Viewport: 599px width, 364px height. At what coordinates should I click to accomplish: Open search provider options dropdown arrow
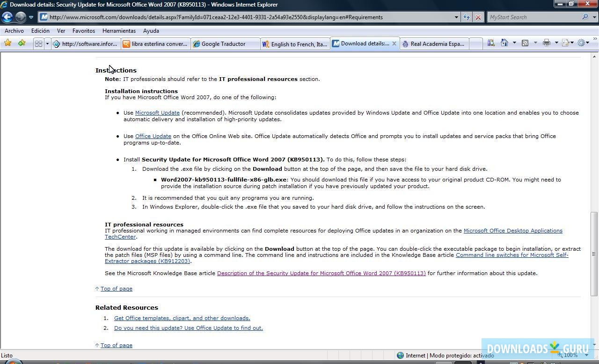click(x=594, y=17)
